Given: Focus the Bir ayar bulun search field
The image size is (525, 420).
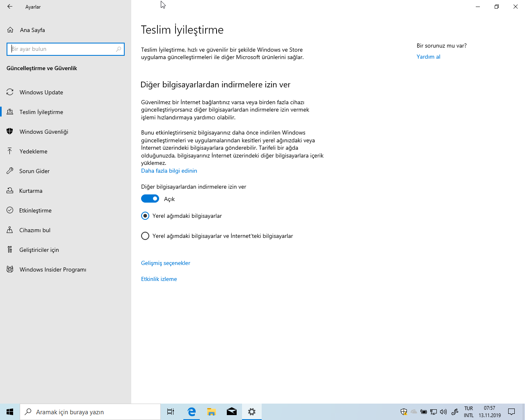Looking at the screenshot, I should point(66,49).
